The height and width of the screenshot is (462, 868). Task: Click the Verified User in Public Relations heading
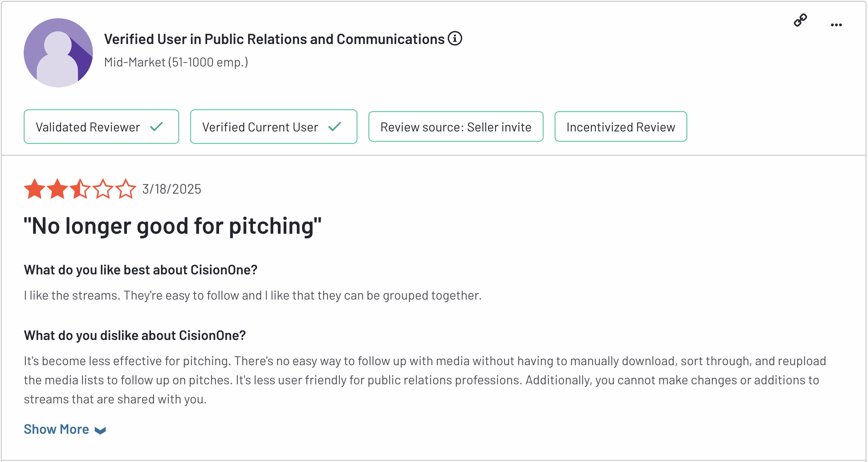click(x=274, y=39)
